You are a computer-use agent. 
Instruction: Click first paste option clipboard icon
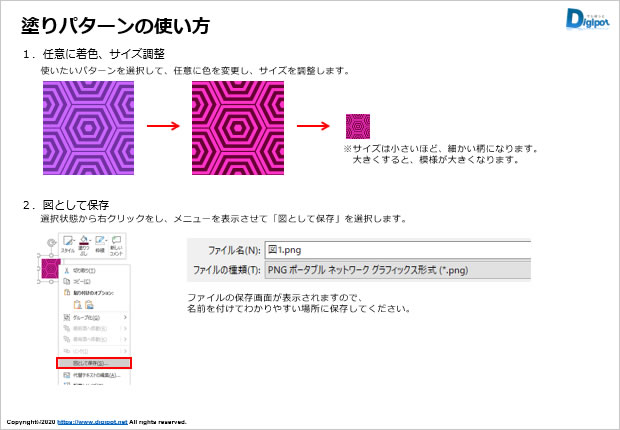(78, 304)
